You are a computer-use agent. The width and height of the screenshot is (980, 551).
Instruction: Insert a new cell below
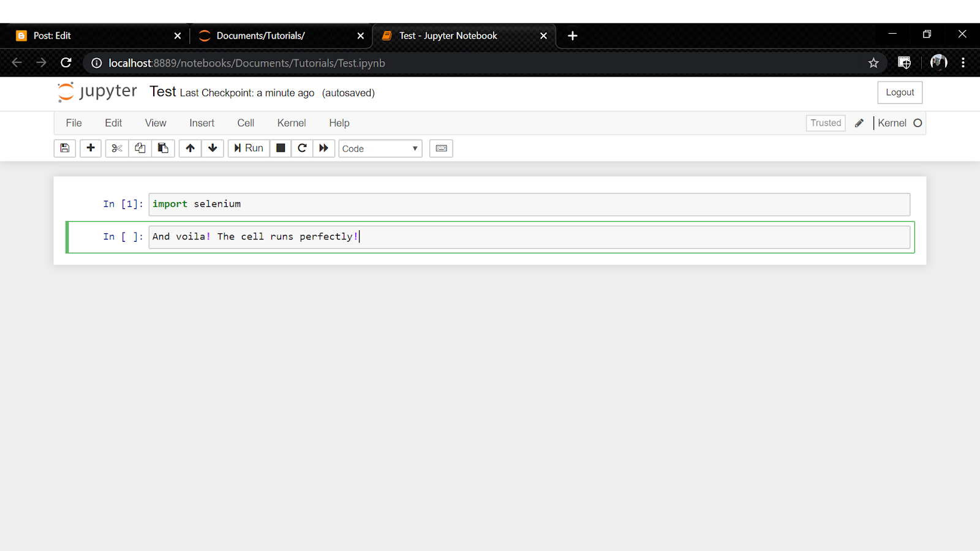coord(91,148)
